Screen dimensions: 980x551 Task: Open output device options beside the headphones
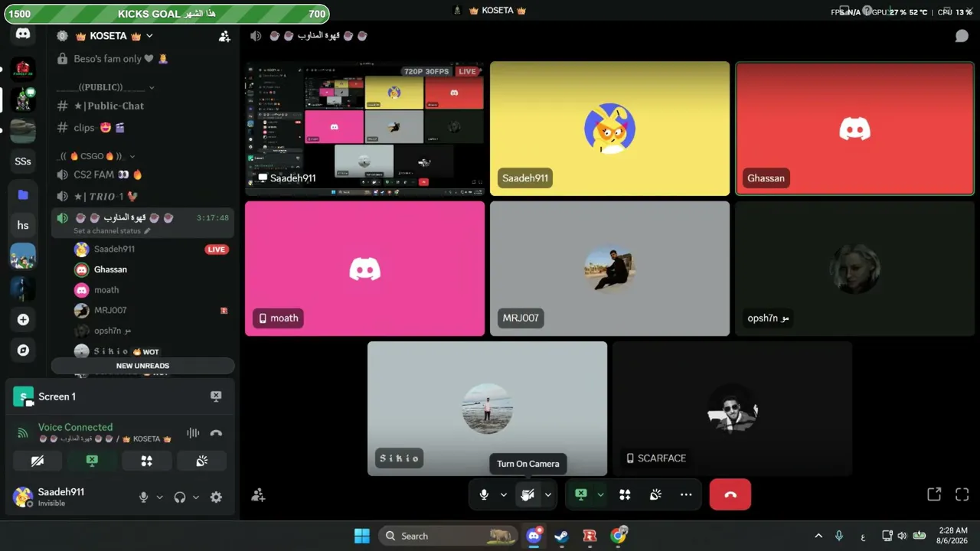coord(196,497)
